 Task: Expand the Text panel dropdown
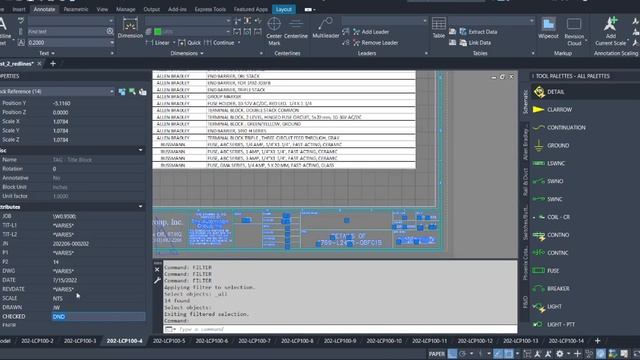coord(47,53)
